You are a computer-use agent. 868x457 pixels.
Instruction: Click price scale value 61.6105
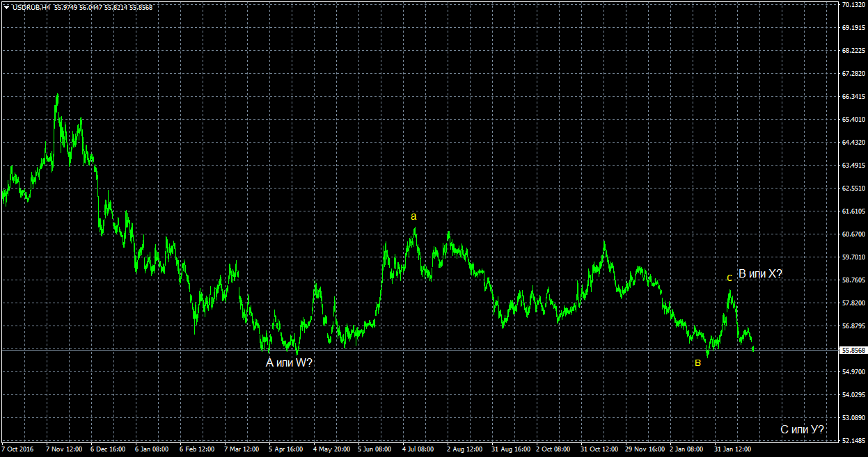pos(852,211)
